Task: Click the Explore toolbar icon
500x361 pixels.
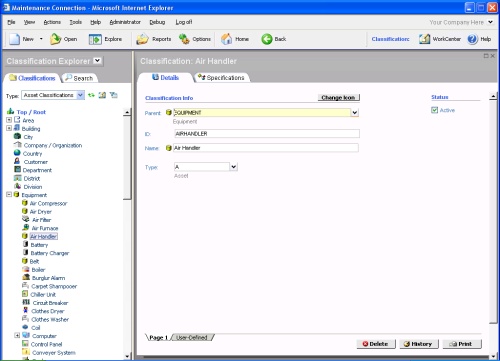Action: click(95, 39)
